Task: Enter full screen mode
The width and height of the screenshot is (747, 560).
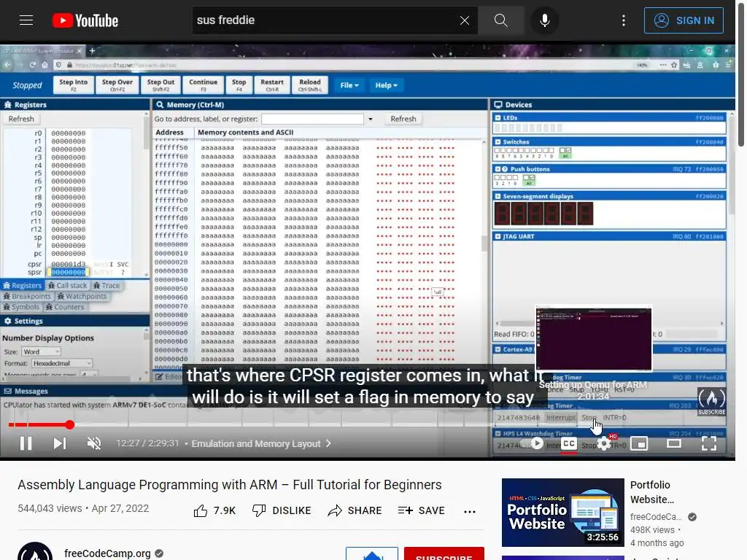Action: [709, 444]
